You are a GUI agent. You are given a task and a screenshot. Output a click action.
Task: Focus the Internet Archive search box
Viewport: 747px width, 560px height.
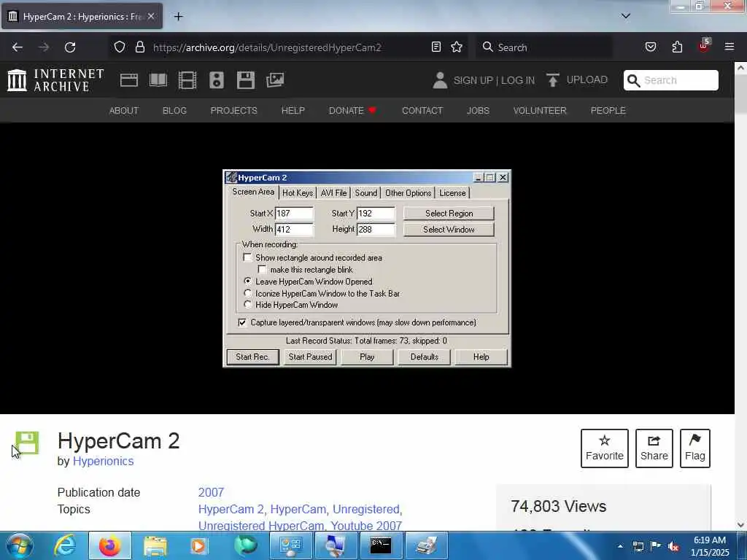pyautogui.click(x=671, y=80)
